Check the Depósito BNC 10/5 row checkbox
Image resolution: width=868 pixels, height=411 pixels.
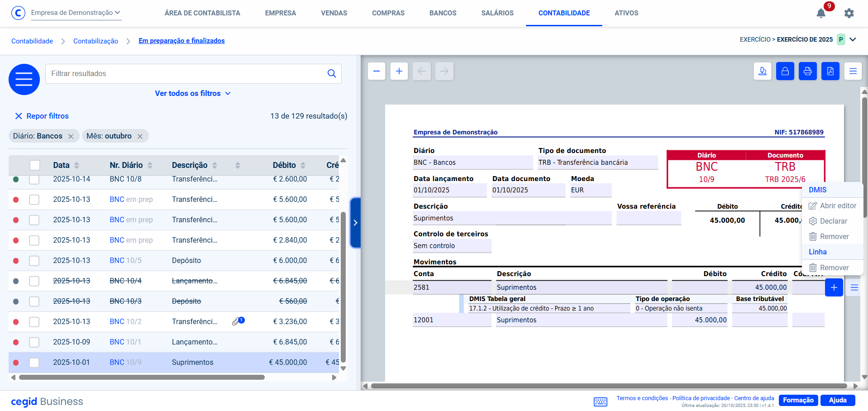[x=34, y=261]
